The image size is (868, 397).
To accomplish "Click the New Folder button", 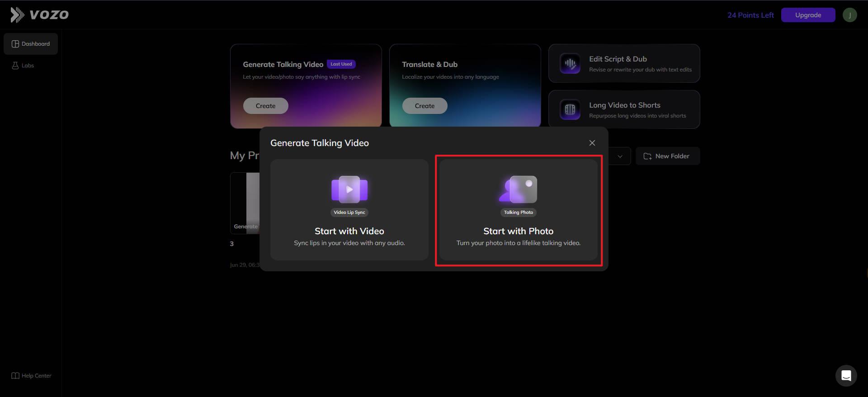I will click(x=668, y=156).
